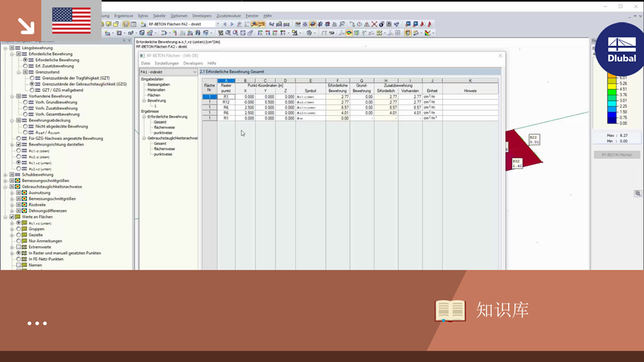The image size is (644, 362).
Task: Click the warning triangle icon in top toolbar
Action: point(367,25)
